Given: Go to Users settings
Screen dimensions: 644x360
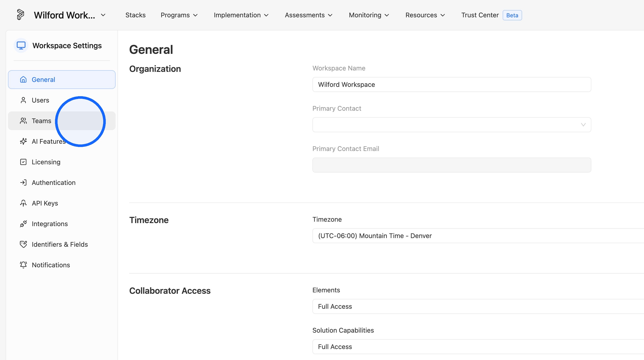Looking at the screenshot, I should point(62,100).
